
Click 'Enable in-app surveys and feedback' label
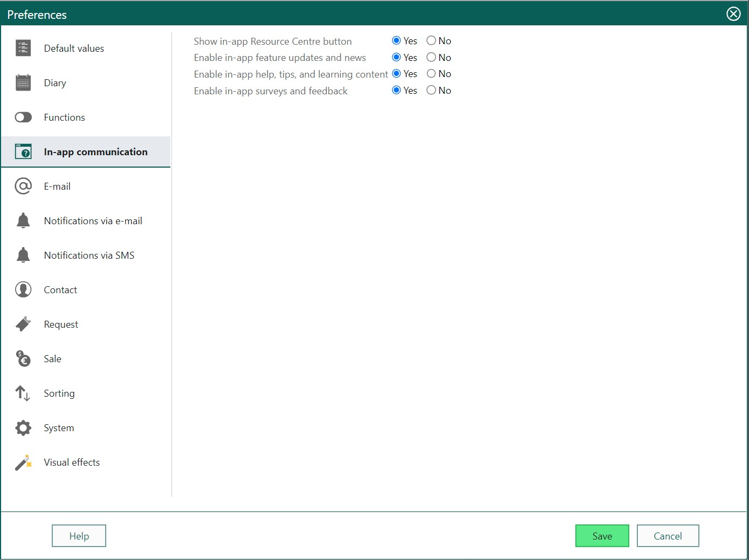pyautogui.click(x=271, y=91)
